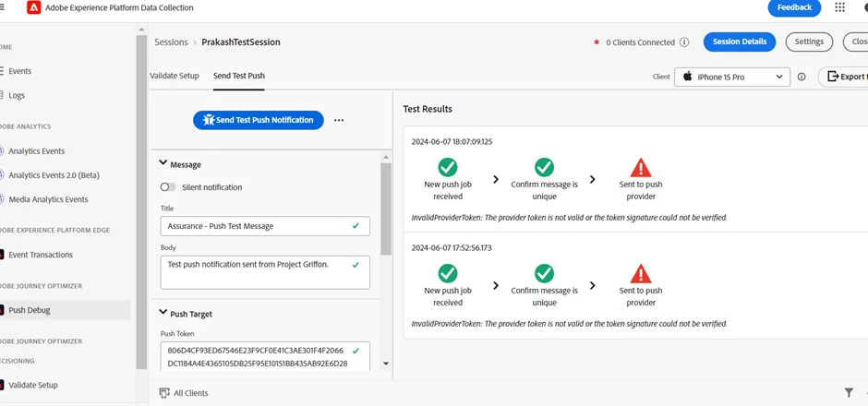Click the Body text area
This screenshot has width=868, height=406.
pos(265,272)
